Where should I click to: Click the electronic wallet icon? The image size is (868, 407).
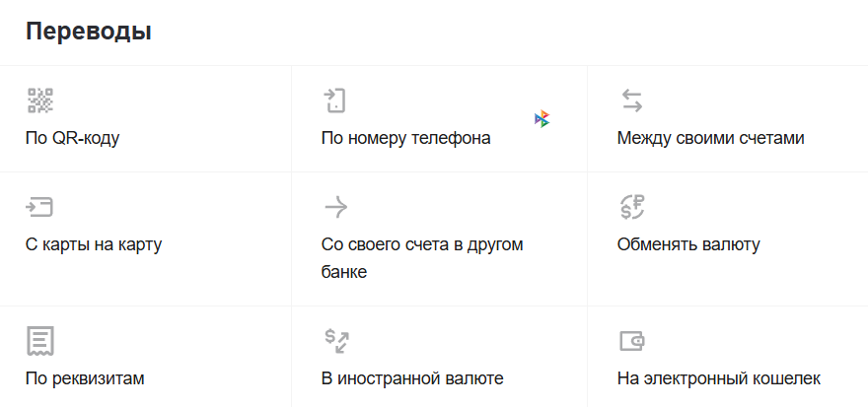tap(631, 341)
